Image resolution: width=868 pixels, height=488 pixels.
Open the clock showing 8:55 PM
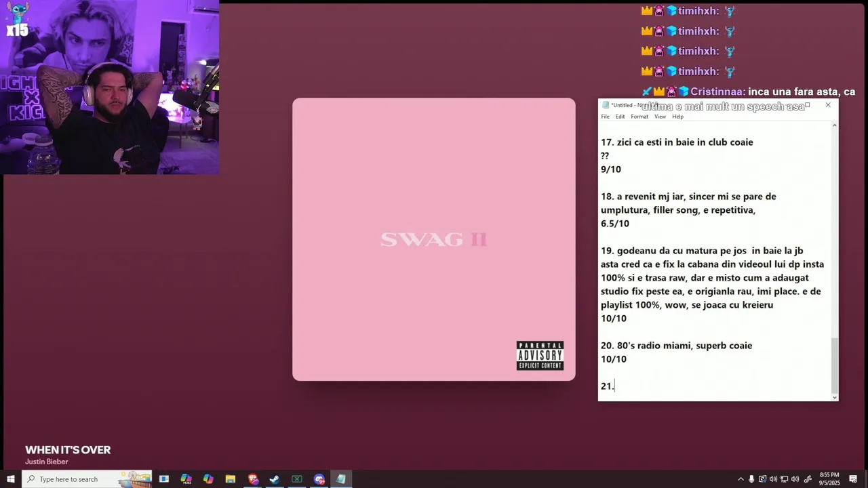829,479
